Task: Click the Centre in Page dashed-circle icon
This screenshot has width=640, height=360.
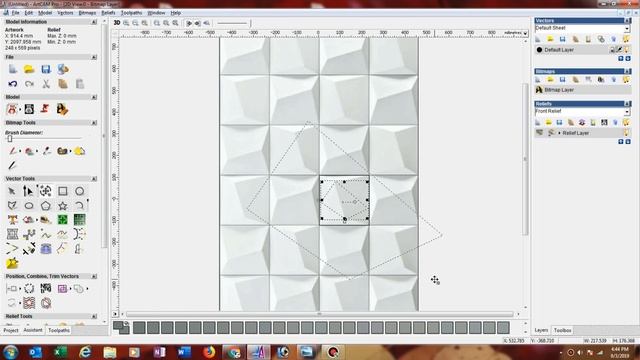Action: click(29, 289)
